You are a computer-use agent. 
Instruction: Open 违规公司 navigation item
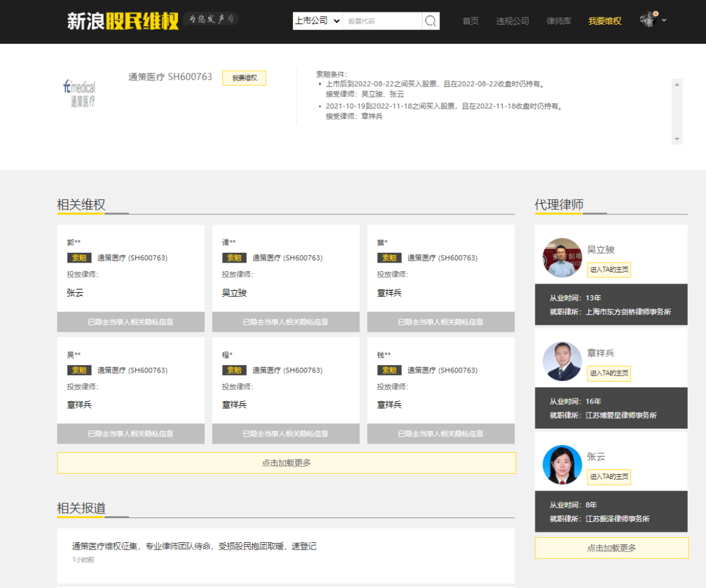point(513,21)
